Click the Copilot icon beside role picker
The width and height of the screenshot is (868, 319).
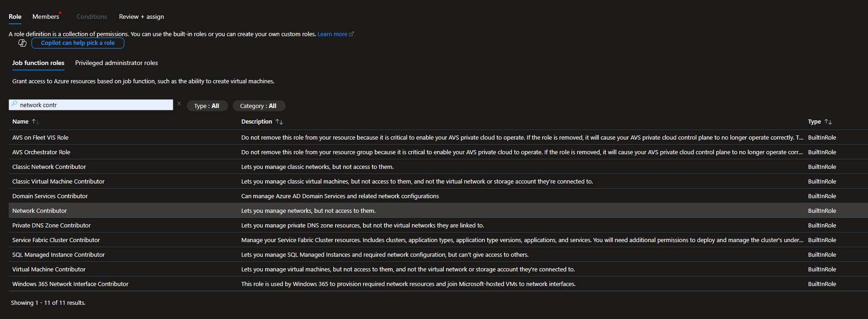tap(22, 43)
